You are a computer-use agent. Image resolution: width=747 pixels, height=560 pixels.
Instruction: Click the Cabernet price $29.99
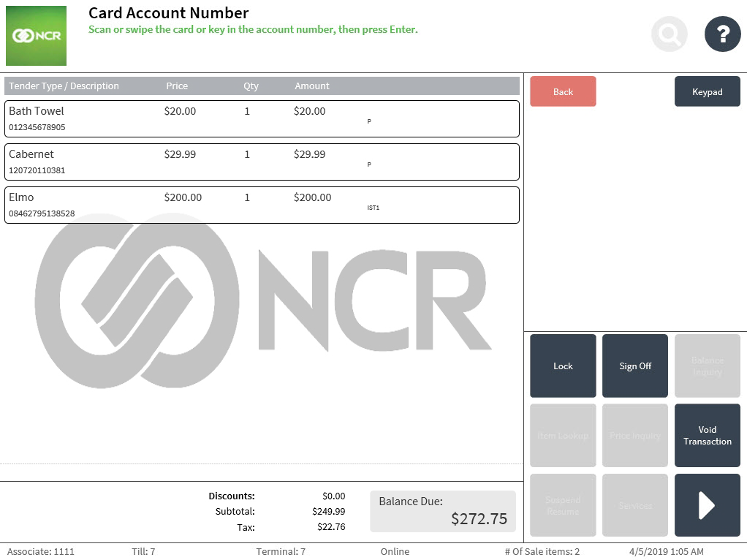(x=180, y=154)
